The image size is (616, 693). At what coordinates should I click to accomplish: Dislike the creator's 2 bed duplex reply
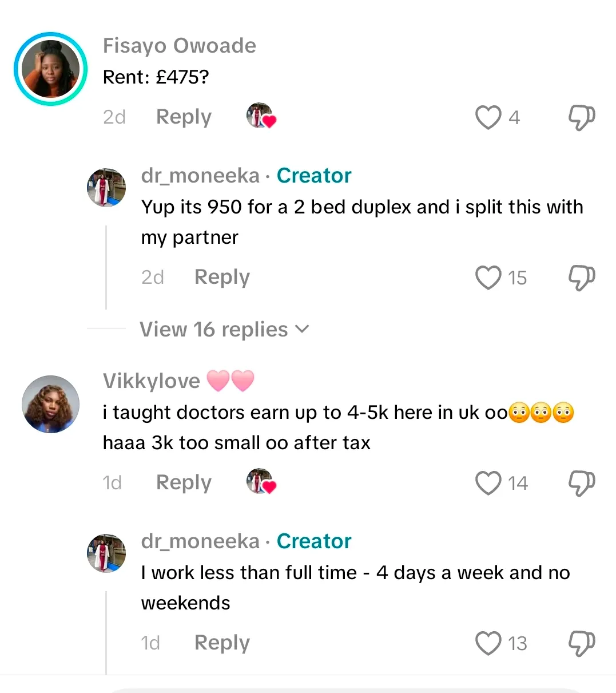tap(581, 278)
